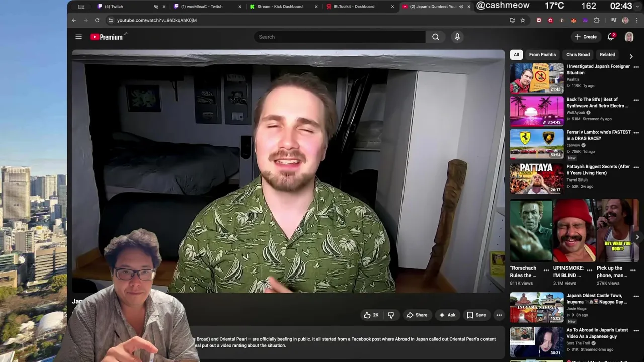Open the YouTube guide hamburger menu
Viewport: 644px width, 362px height.
point(78,37)
